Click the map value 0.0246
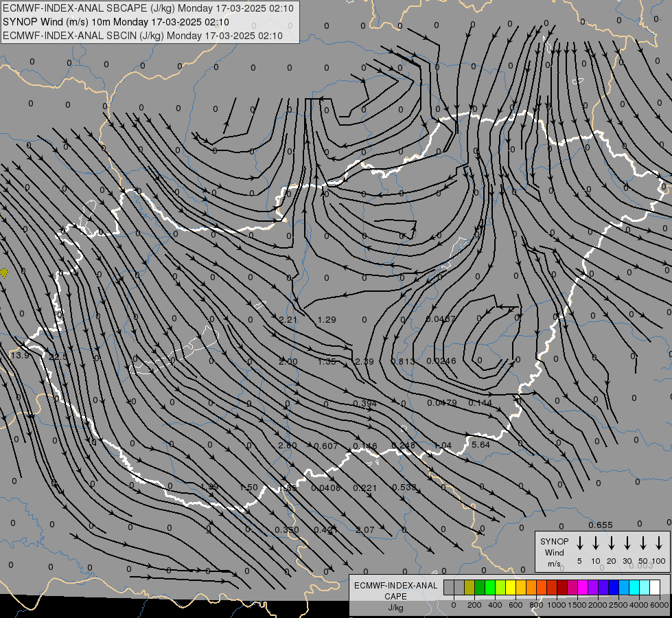 pyautogui.click(x=441, y=361)
